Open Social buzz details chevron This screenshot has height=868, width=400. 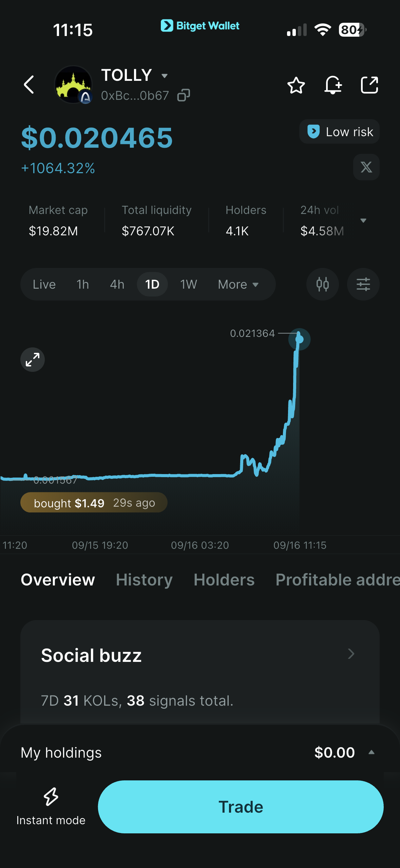[x=351, y=654]
